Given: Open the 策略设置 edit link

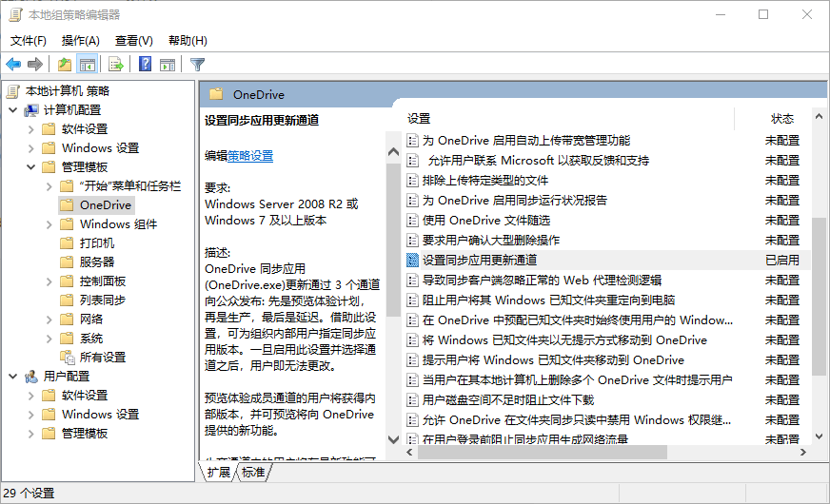Looking at the screenshot, I should [250, 156].
